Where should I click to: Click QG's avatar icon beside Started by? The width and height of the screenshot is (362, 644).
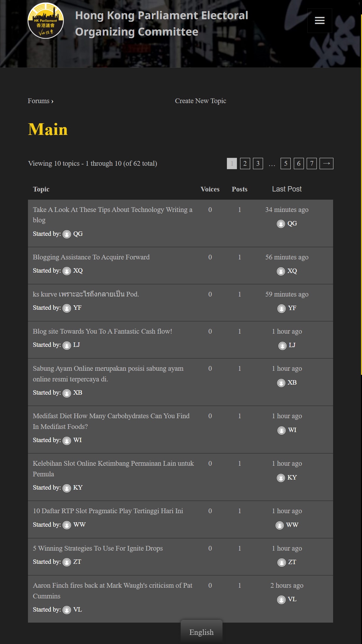pos(67,234)
